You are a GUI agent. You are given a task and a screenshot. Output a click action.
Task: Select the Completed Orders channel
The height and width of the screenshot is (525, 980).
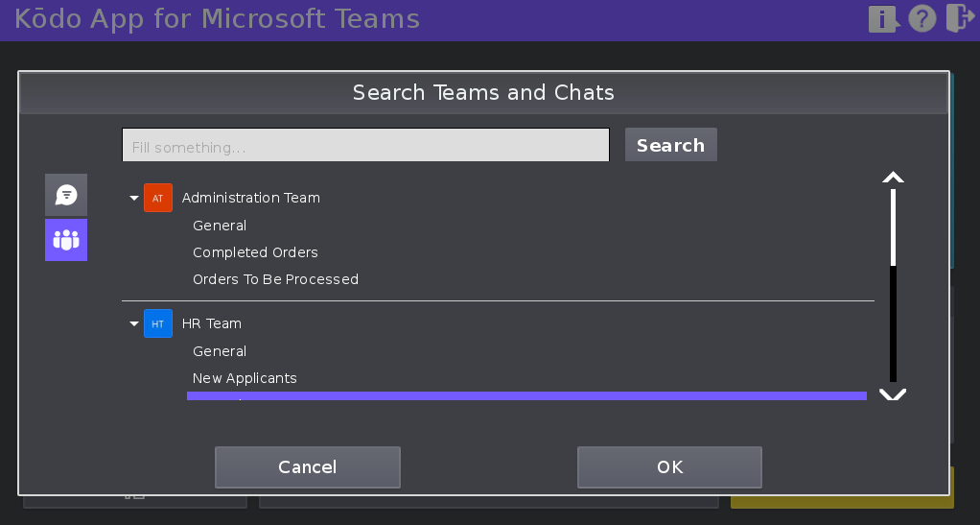(255, 252)
